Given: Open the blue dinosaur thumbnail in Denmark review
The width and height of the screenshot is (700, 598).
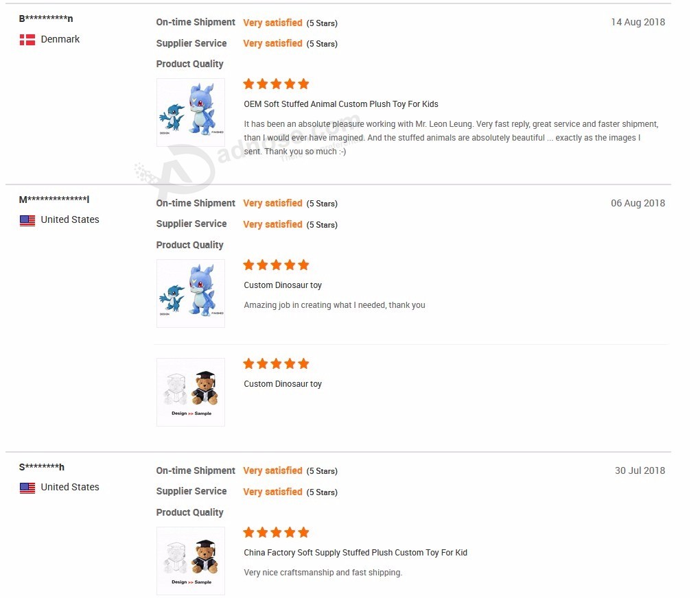Looking at the screenshot, I should [191, 112].
